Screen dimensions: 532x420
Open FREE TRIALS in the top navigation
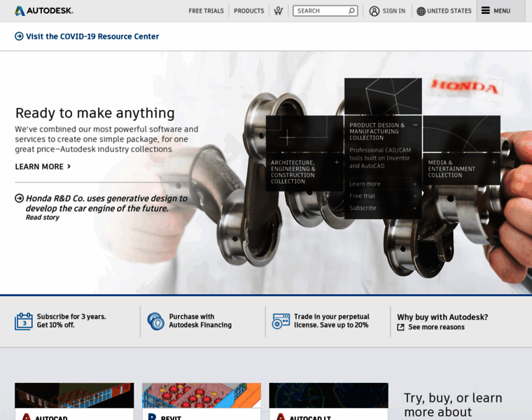(206, 11)
